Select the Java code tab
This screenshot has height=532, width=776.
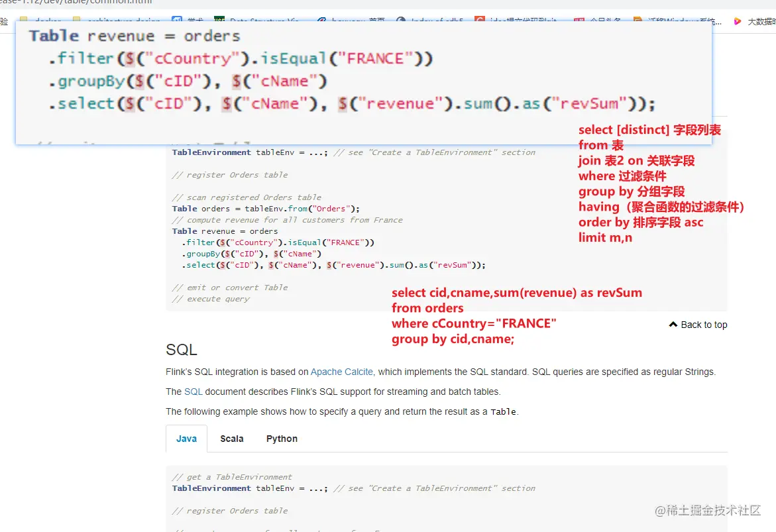pos(187,439)
